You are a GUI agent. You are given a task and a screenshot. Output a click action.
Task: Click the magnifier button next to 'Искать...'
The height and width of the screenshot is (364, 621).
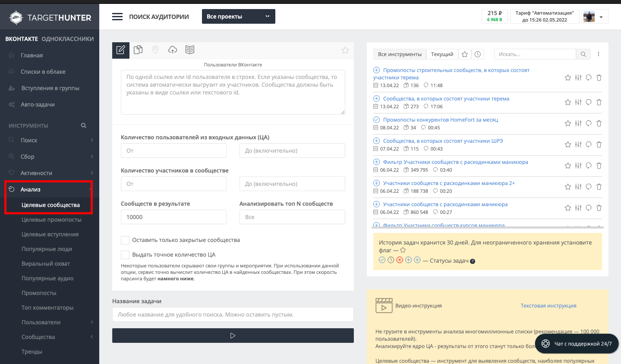click(x=583, y=54)
